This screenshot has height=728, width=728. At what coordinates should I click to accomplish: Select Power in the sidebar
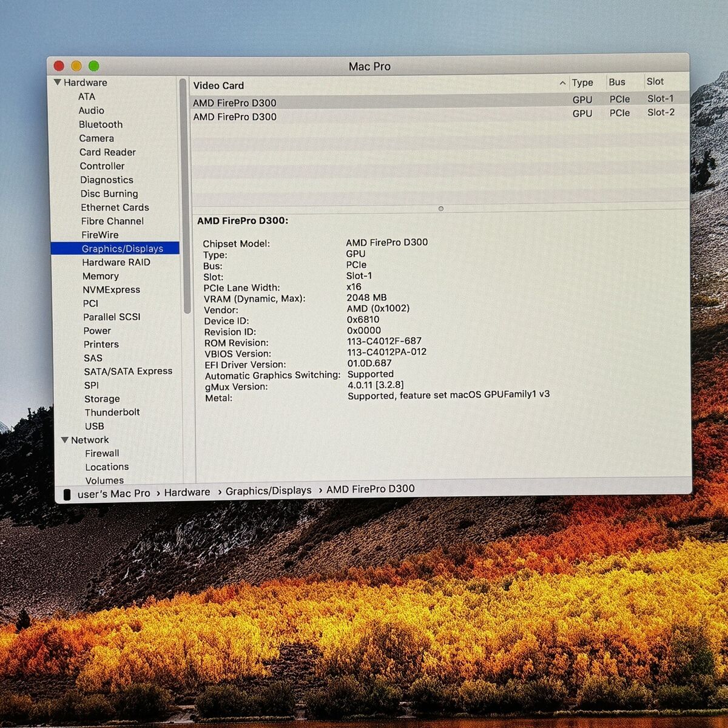[x=97, y=331]
